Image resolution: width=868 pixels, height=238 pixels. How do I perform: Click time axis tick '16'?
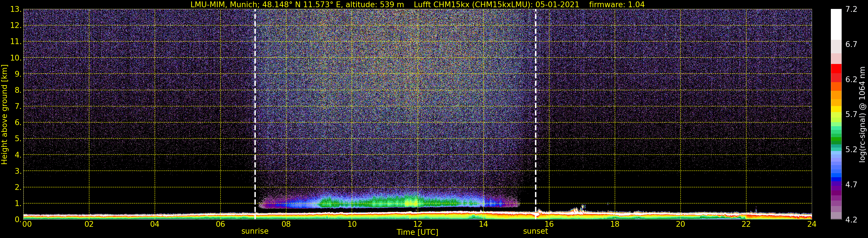click(549, 224)
